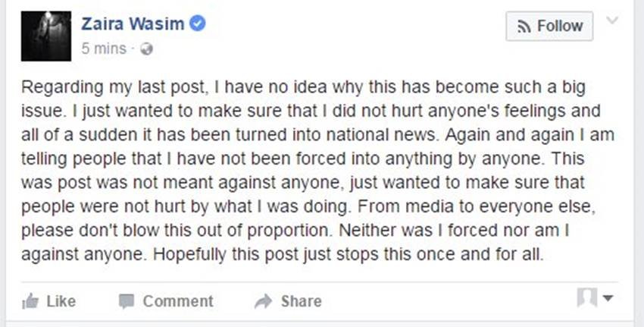644x327 pixels.
Task: Open Zaira Wasim's profile picture
Action: [46, 36]
